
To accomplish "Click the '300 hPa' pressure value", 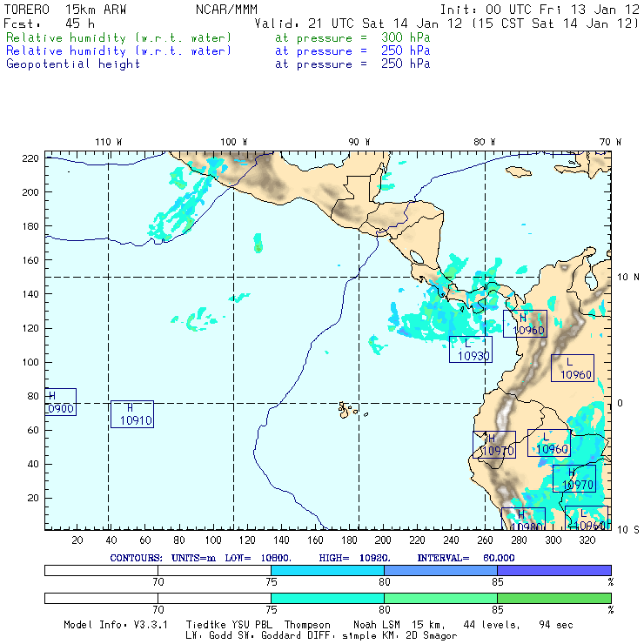I will (x=406, y=37).
